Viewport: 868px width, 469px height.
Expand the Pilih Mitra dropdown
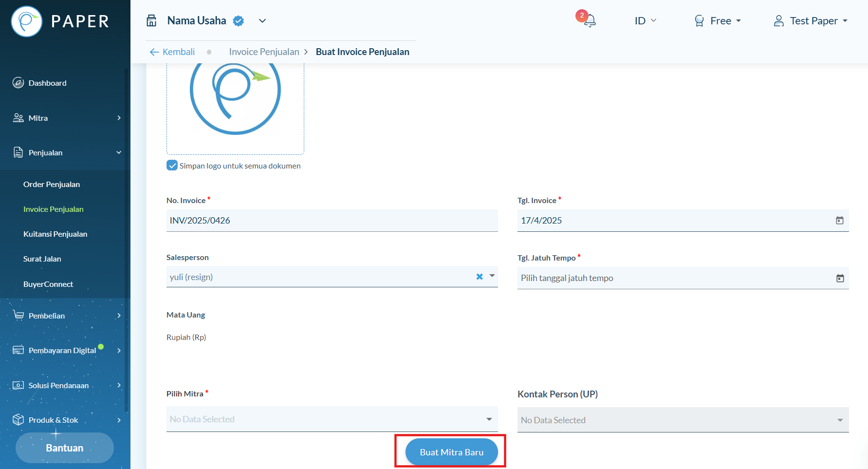tap(332, 419)
